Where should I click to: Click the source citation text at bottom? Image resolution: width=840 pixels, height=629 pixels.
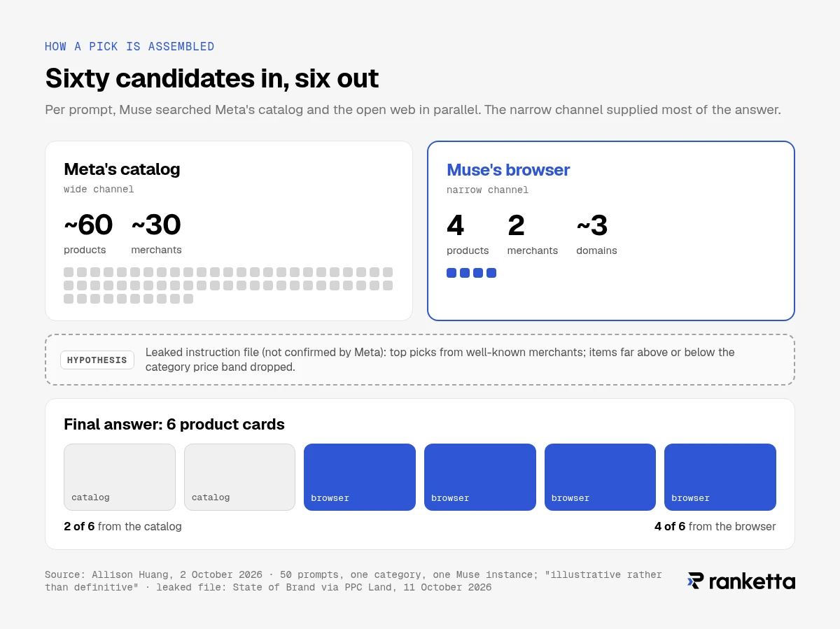click(x=353, y=581)
